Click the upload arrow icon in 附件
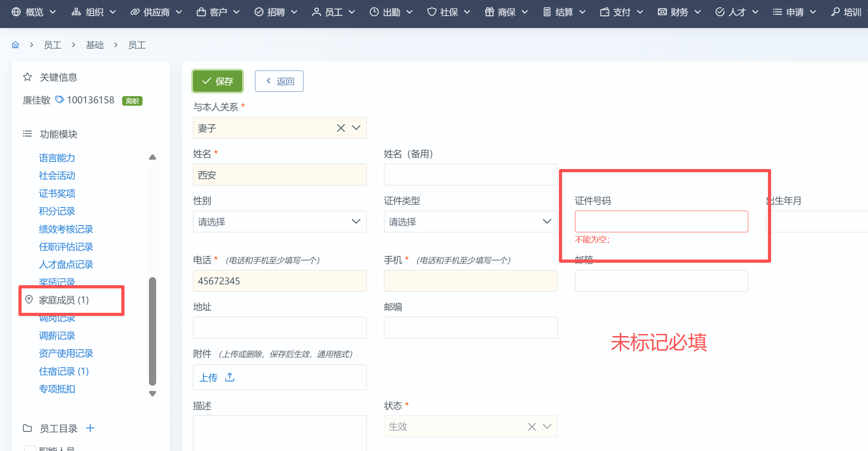 coord(230,377)
